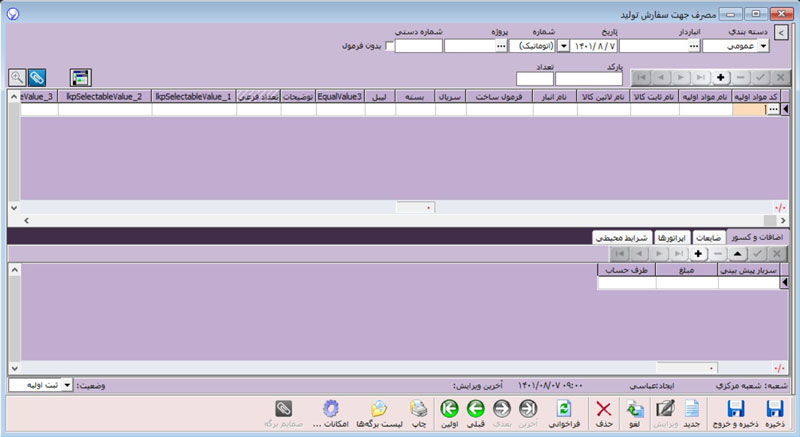Switch to the 'ضایعات' tab
Image resolution: width=800 pixels, height=437 pixels.
point(707,237)
